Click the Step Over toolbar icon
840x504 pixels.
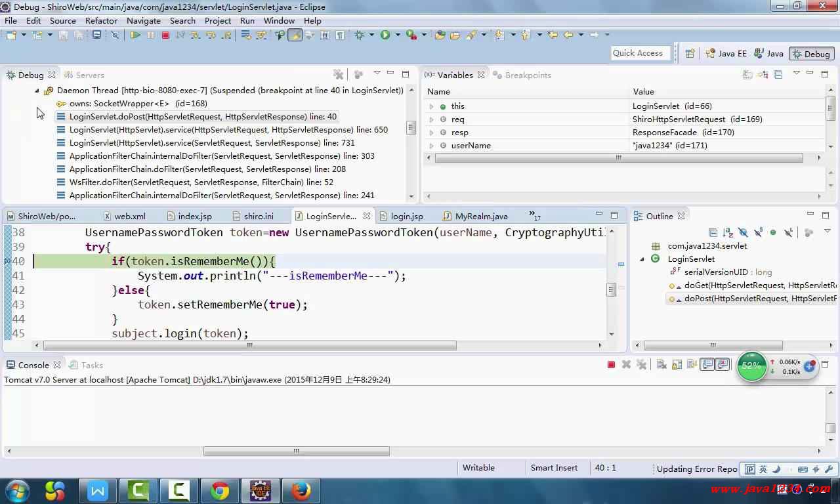tap(210, 35)
